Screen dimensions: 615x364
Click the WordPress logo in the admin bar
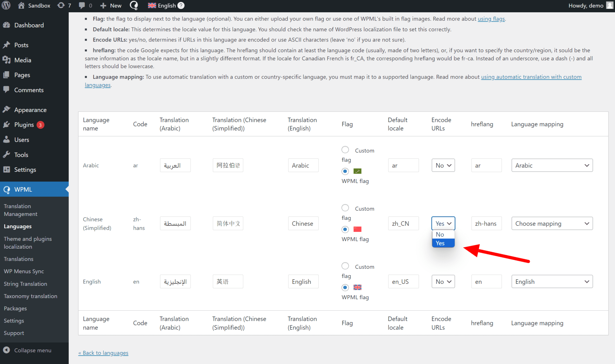coord(6,5)
